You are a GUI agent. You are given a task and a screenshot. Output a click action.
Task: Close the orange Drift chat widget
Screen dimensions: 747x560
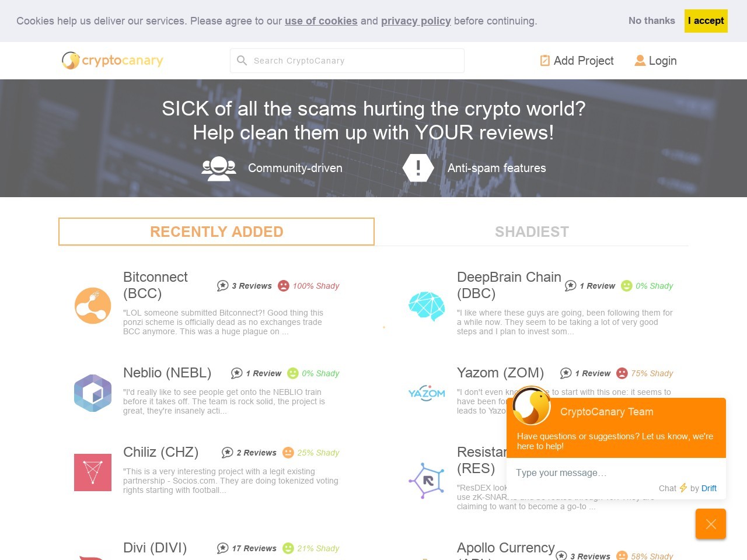click(x=711, y=524)
